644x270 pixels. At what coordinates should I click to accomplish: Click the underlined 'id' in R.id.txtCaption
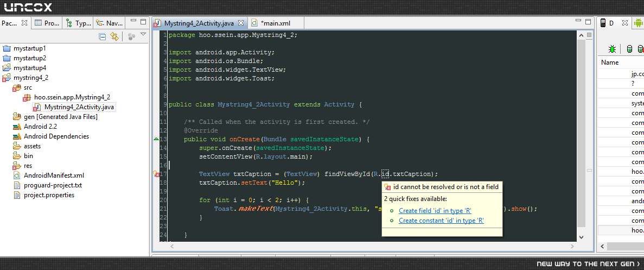pos(385,174)
